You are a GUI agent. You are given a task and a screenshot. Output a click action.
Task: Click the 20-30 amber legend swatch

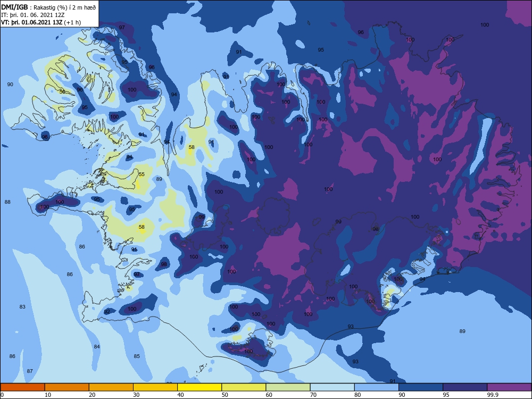click(111, 387)
